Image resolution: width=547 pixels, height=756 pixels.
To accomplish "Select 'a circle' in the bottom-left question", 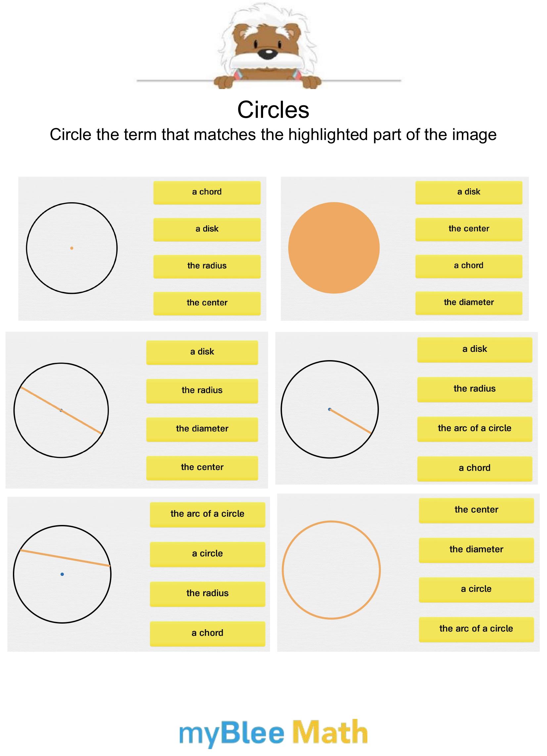I will 207,554.
